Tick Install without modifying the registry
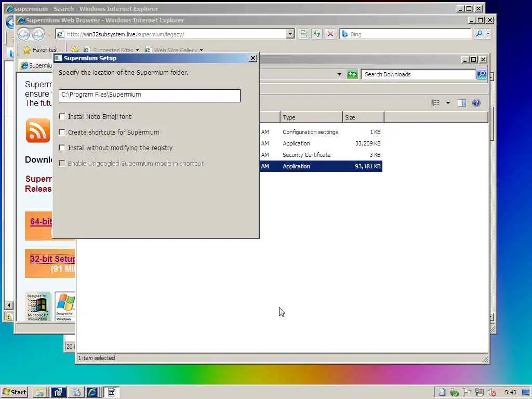 coord(62,148)
